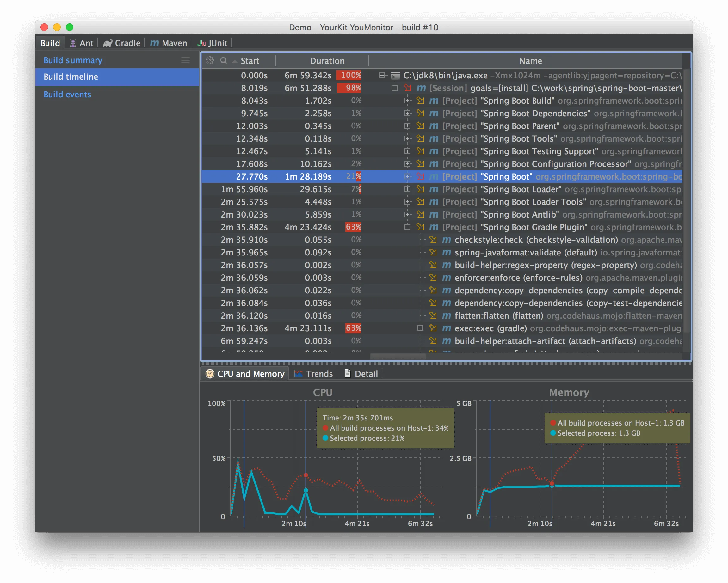This screenshot has width=728, height=583.
Task: Click the Gradle elephant icon
Action: pyautogui.click(x=108, y=43)
